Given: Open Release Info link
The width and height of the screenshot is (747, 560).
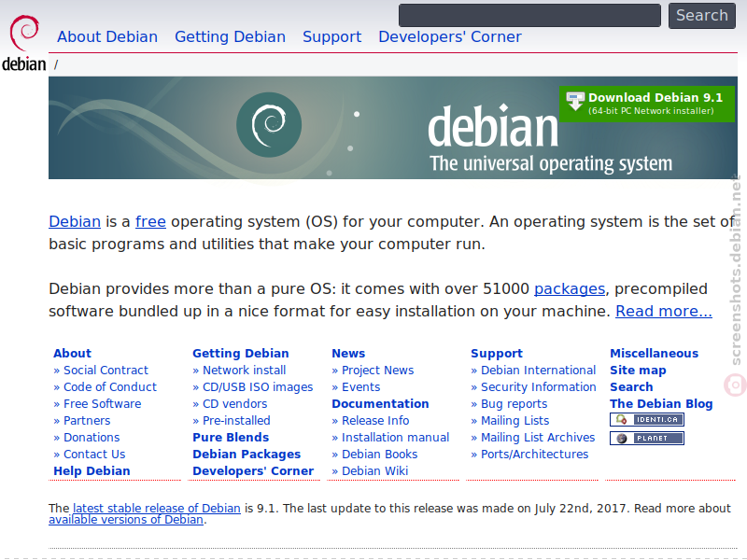Looking at the screenshot, I should pyautogui.click(x=375, y=421).
